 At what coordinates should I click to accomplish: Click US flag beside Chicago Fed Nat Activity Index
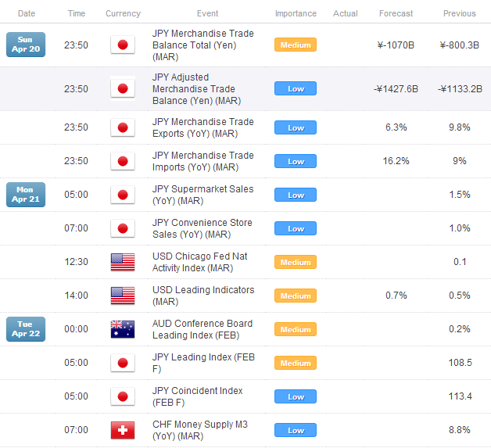pos(123,262)
